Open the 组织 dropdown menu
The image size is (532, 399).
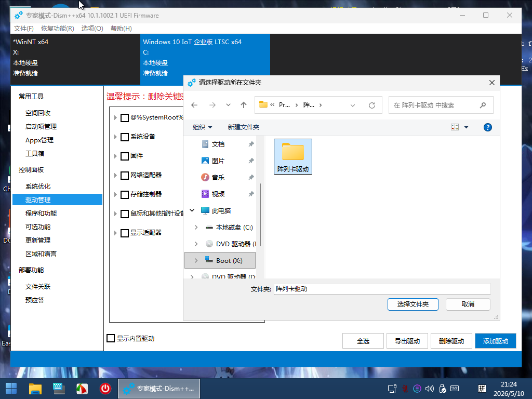pos(202,127)
